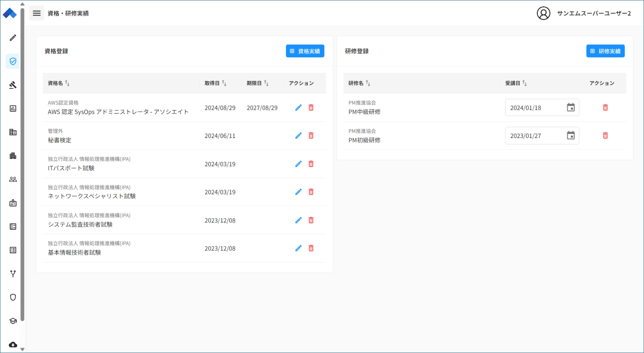Open the office building sidebar icon
Screen dimensions: 644x353
[13, 132]
